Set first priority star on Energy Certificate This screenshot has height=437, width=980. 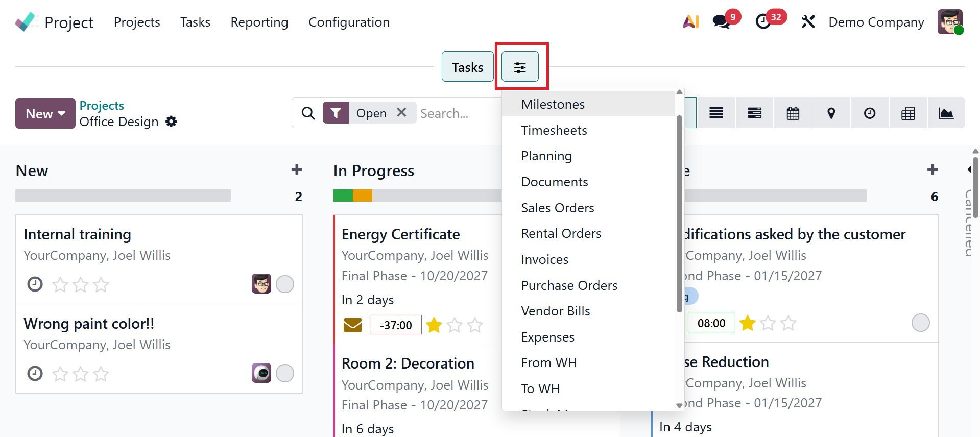434,325
